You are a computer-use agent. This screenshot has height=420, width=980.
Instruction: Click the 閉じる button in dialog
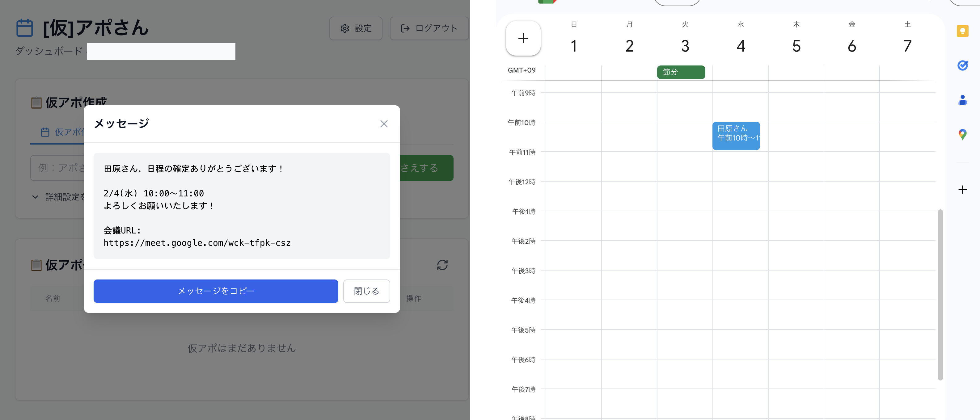click(366, 291)
